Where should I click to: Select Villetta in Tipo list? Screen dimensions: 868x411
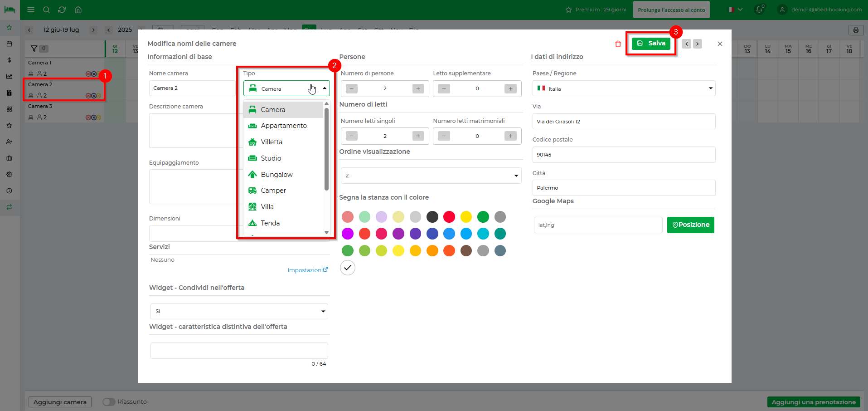tap(283, 142)
